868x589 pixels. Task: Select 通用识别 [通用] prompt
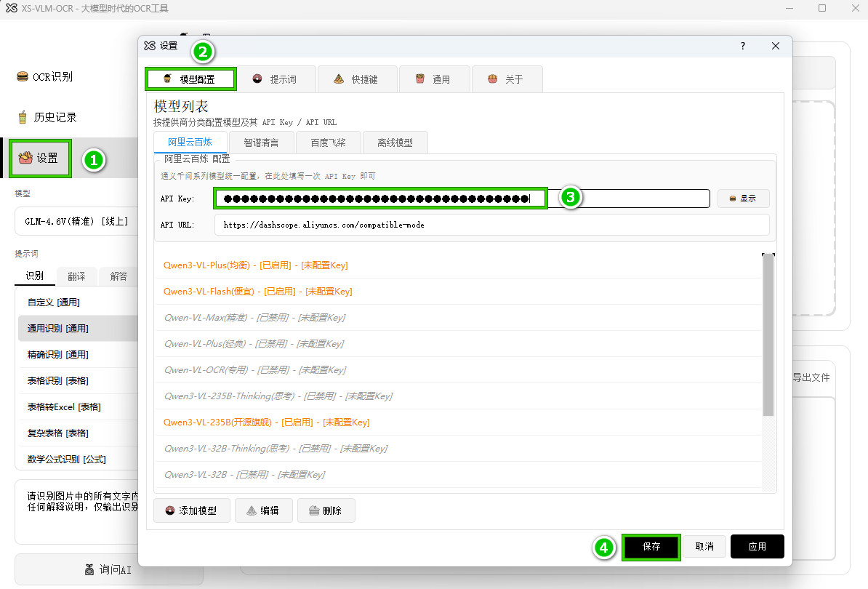point(78,328)
